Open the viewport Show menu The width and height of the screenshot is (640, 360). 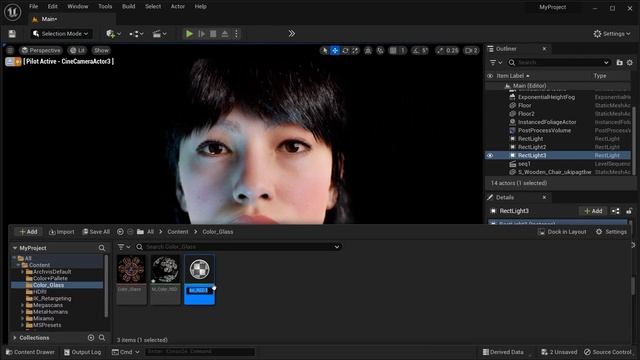(101, 51)
